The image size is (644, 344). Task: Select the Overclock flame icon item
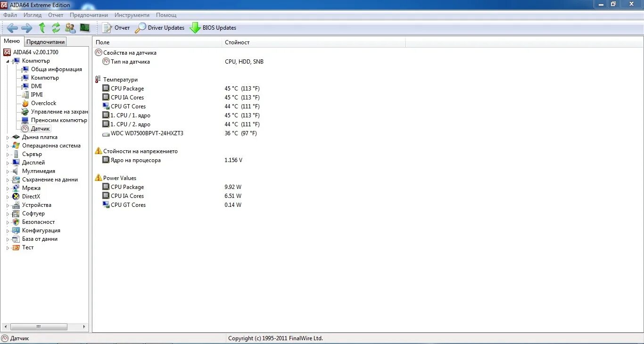tap(25, 103)
